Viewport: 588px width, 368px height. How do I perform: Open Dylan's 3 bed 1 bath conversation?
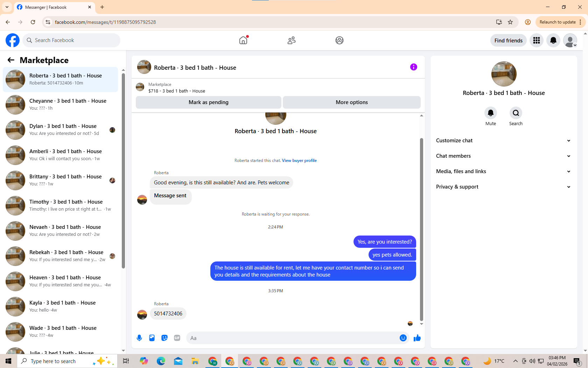61,130
